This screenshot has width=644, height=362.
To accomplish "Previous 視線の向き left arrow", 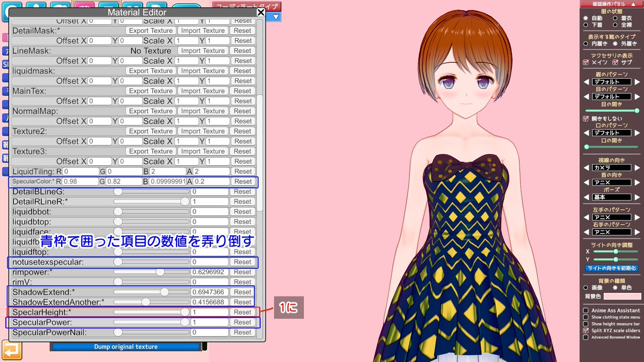I will (587, 167).
